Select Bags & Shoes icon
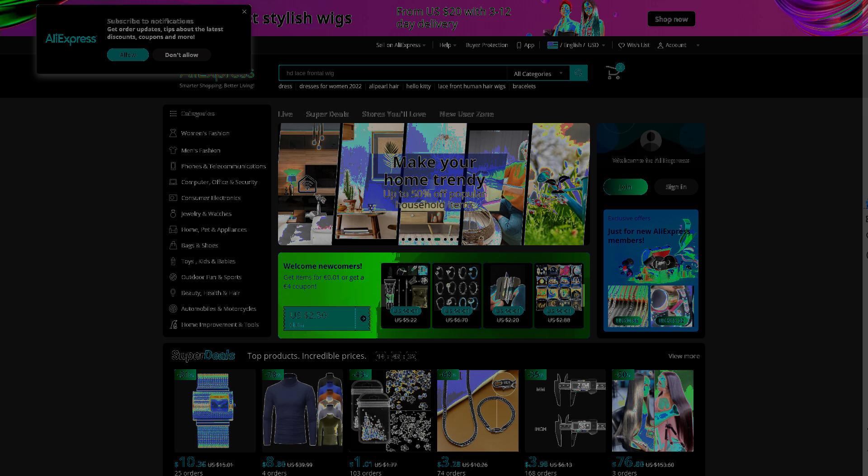Screen dimensions: 868x476 173,245
